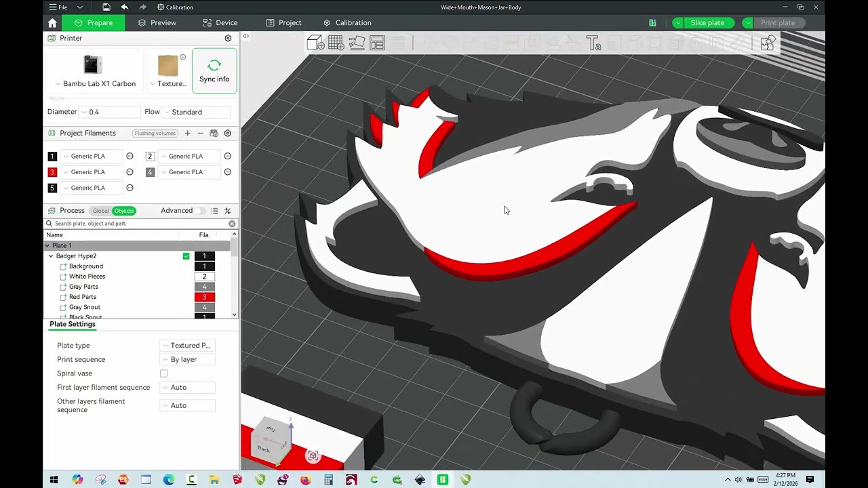Click filament 3 red color swatch
This screenshot has width=868, height=488.
pos(52,172)
